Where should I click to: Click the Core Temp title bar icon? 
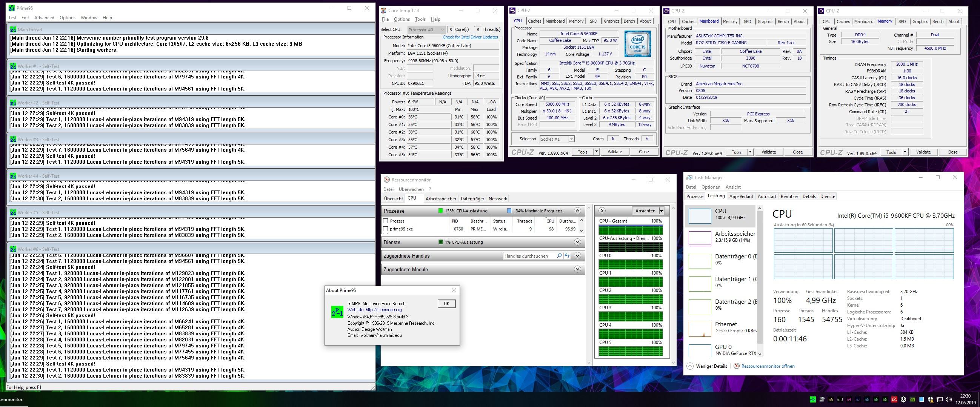coord(384,11)
